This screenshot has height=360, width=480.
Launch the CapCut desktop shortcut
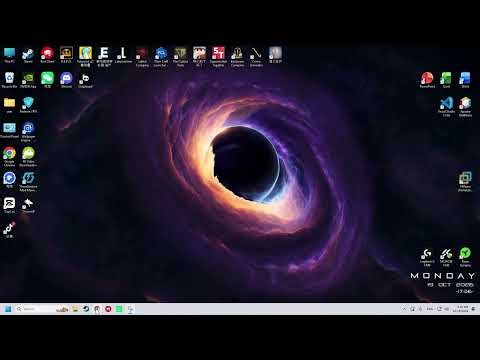(9, 205)
